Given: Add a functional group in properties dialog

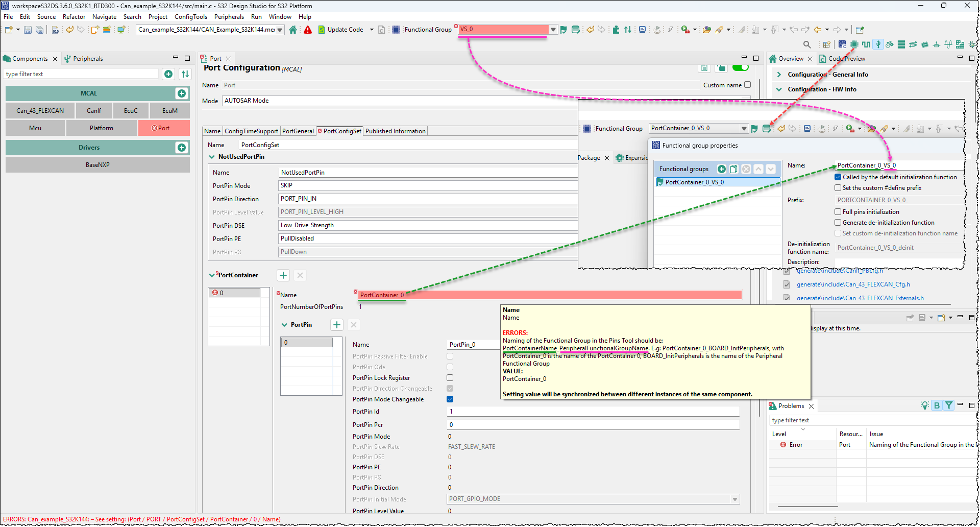Looking at the screenshot, I should [x=722, y=169].
